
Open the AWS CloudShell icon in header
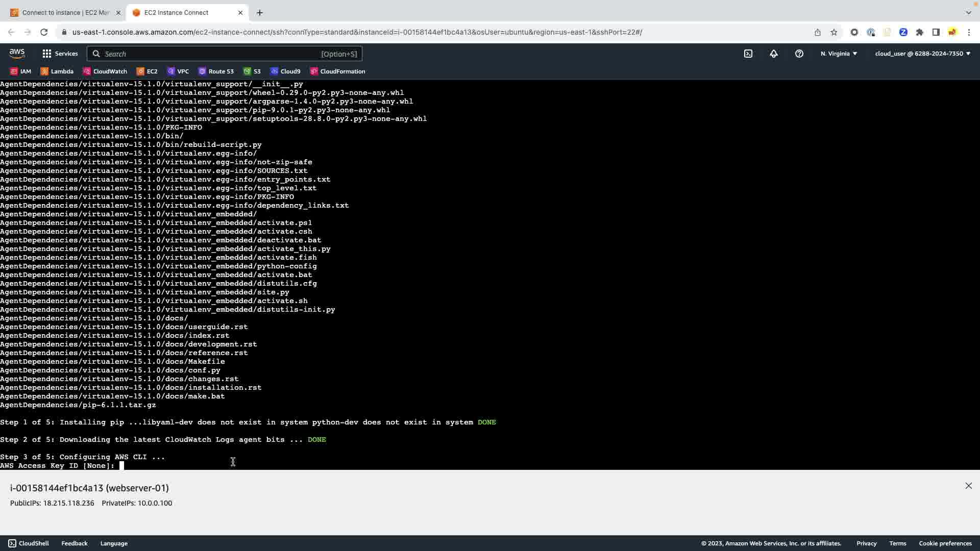click(x=748, y=54)
